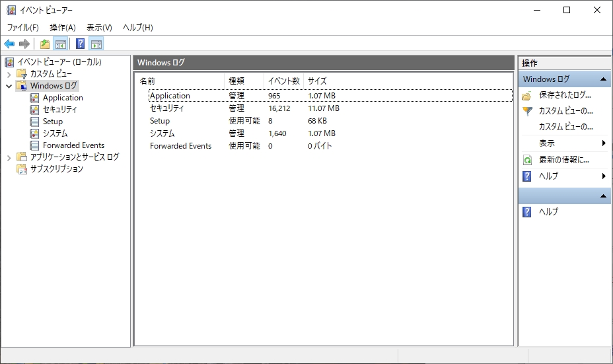This screenshot has height=364, width=613.
Task: Select the セキュリティ row in log list
Action: (330, 108)
